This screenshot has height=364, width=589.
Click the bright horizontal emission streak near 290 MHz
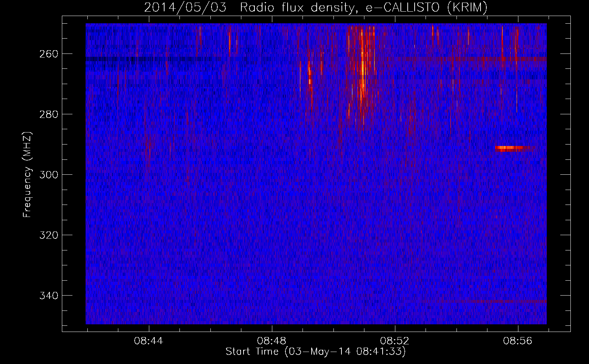click(511, 149)
